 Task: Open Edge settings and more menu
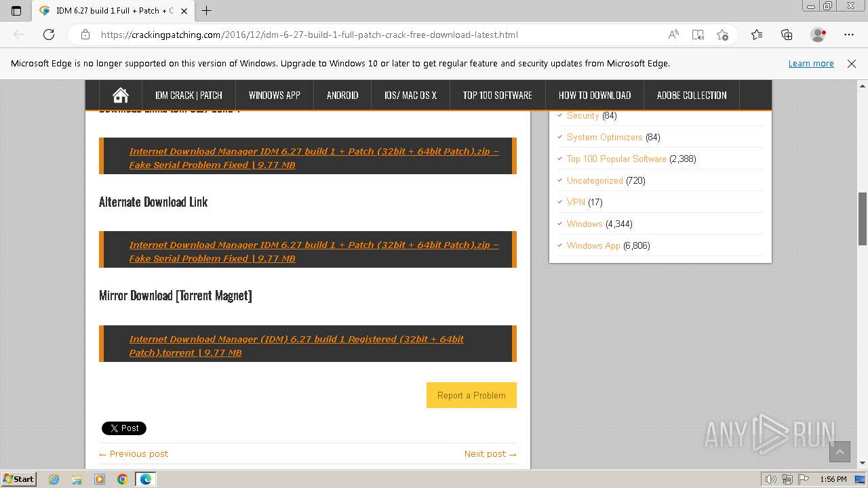849,35
